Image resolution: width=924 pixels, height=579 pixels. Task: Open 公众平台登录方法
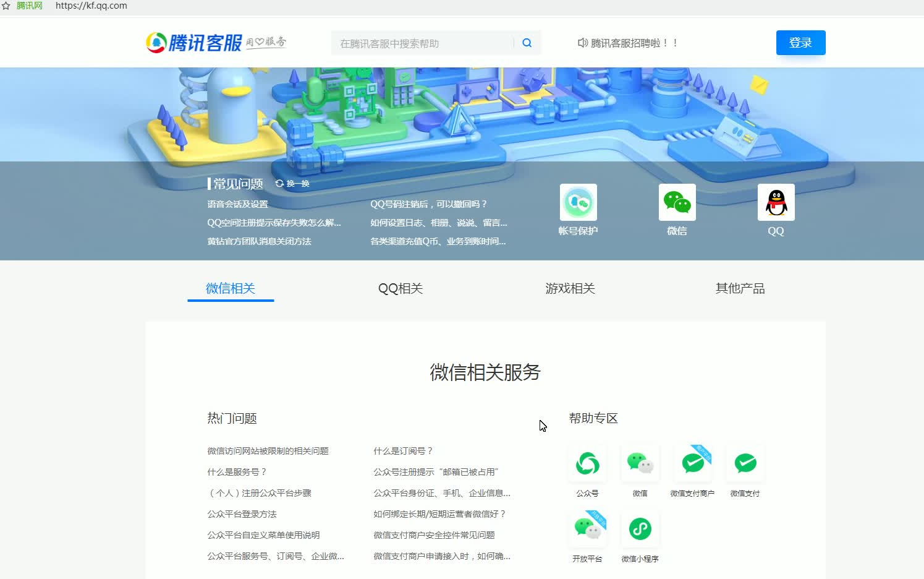coord(242,514)
